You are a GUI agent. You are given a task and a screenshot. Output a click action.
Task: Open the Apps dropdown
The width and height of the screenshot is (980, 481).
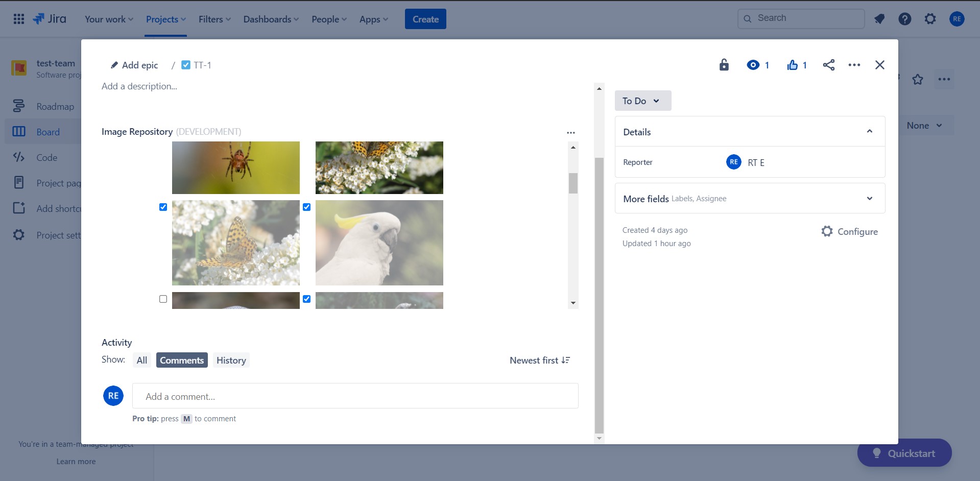[x=373, y=19]
